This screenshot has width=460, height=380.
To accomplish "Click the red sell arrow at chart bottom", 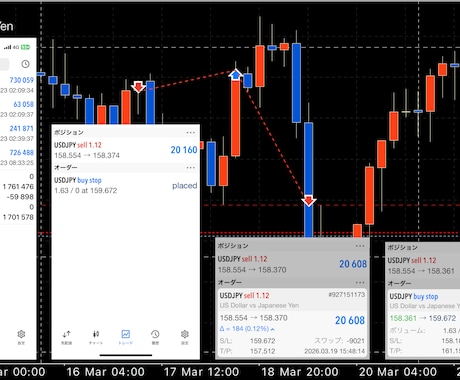I will [309, 201].
